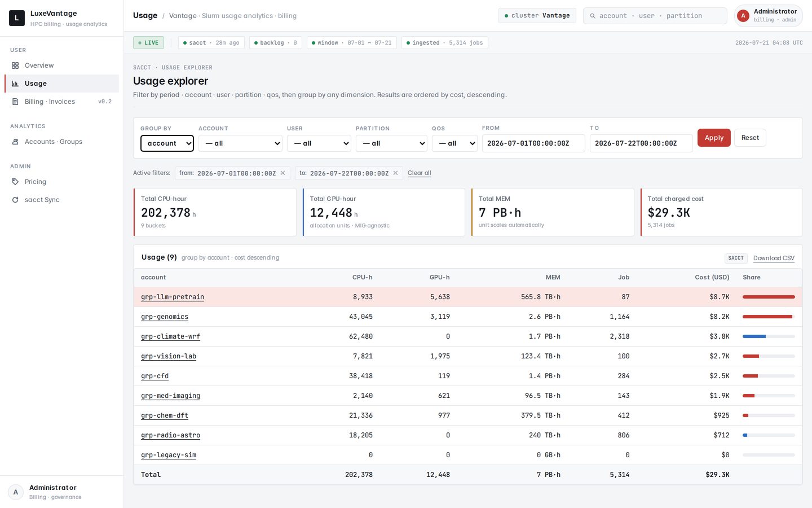Open Accounts · Groups analytics
This screenshot has width=812, height=508.
coord(62,142)
